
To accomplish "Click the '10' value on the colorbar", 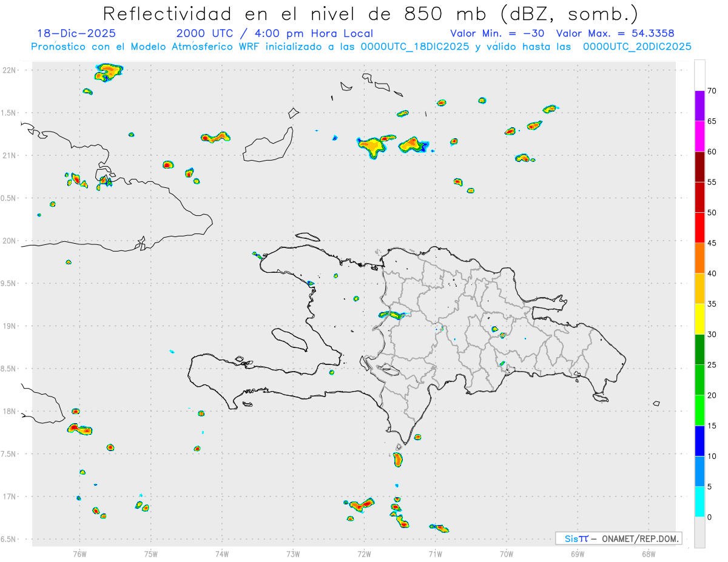I will tap(712, 456).
